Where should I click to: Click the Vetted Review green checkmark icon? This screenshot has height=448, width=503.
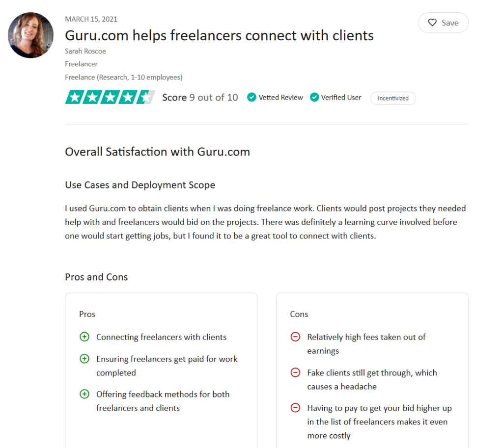pos(251,97)
